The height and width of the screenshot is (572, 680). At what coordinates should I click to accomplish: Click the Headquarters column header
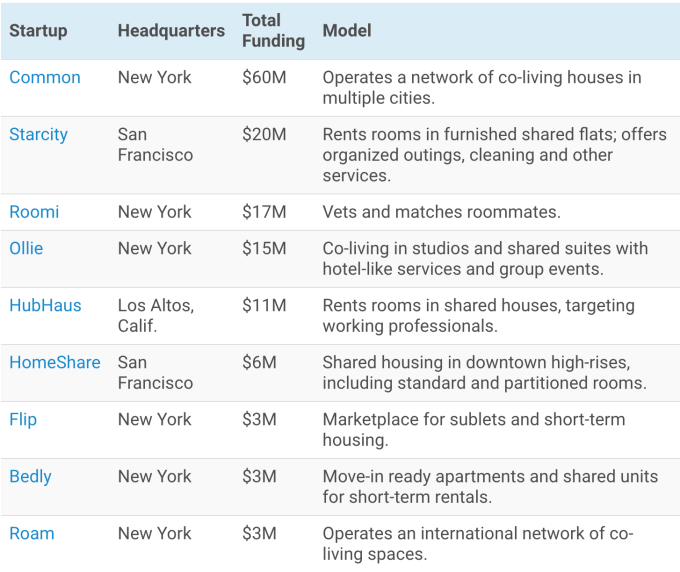[x=171, y=31]
